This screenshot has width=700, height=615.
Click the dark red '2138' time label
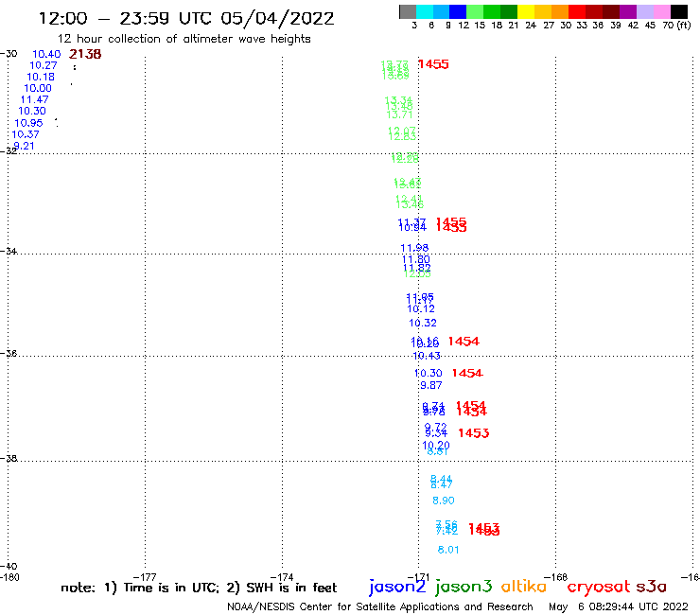85,54
